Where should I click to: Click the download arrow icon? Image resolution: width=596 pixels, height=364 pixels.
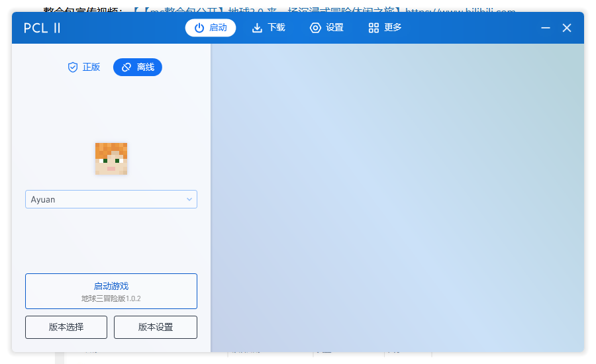(257, 28)
